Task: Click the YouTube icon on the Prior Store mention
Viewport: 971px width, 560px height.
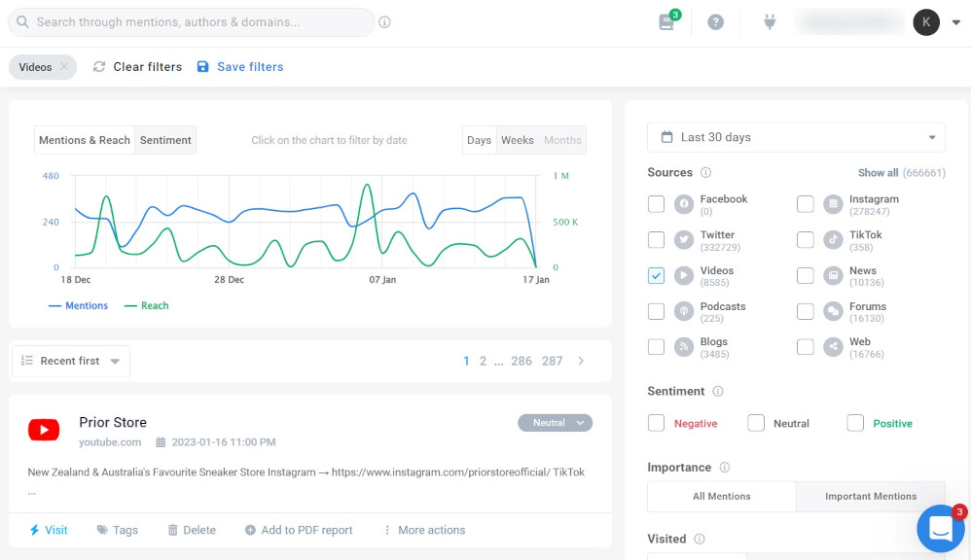Action: pos(44,430)
